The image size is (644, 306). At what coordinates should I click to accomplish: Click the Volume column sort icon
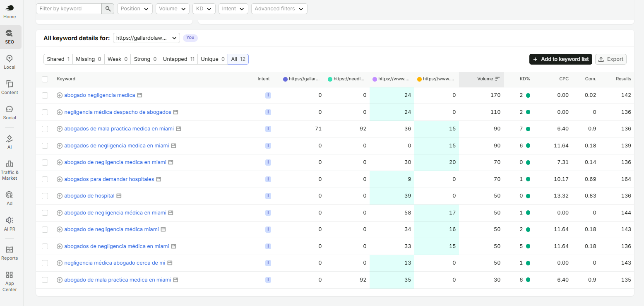[x=497, y=79]
